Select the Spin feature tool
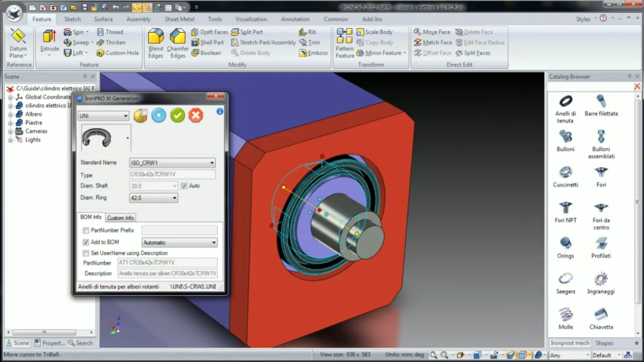Viewport: 644px width, 362px height. pos(75,32)
